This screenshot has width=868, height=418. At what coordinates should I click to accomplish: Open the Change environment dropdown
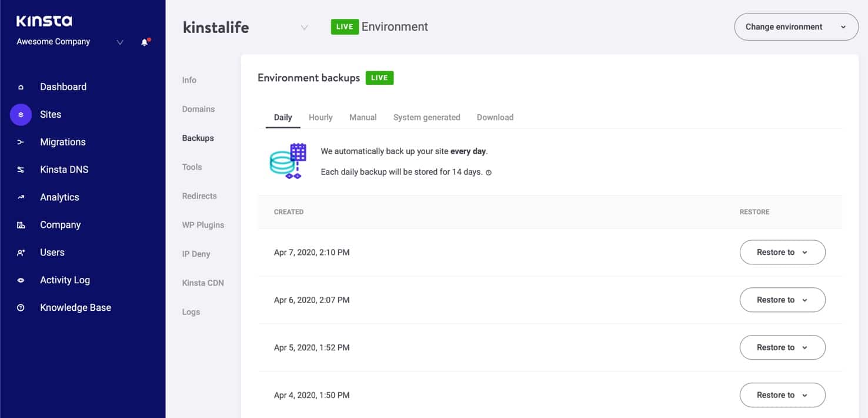(796, 27)
